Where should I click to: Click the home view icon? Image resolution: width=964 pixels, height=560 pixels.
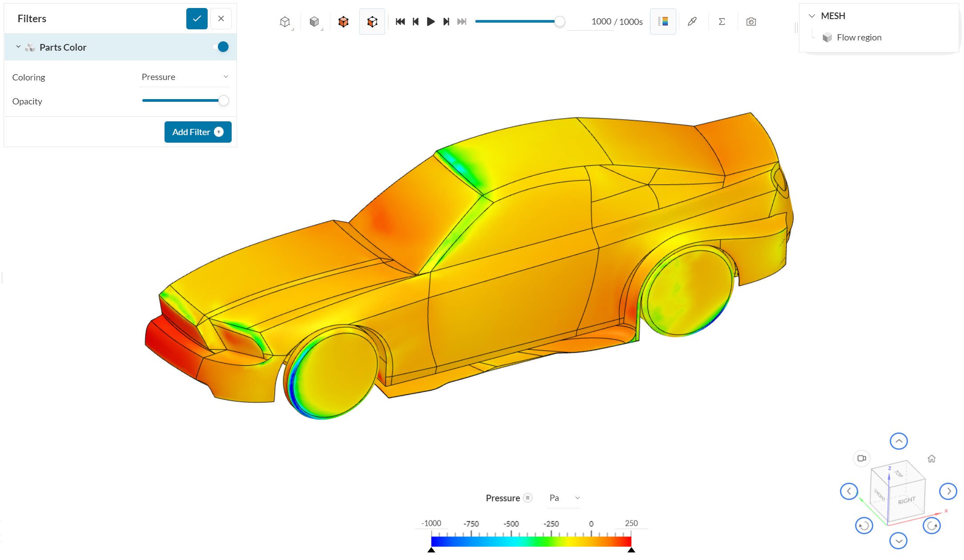pyautogui.click(x=932, y=459)
